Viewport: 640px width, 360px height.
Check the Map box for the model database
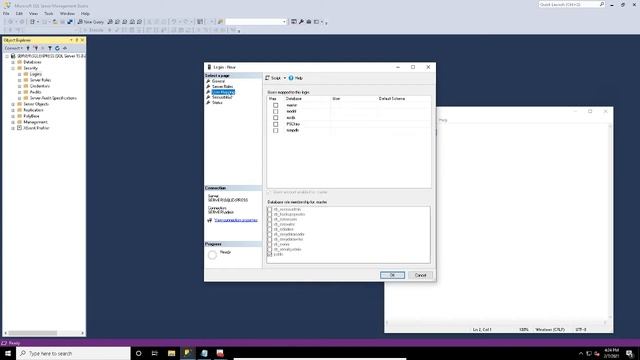click(276, 111)
